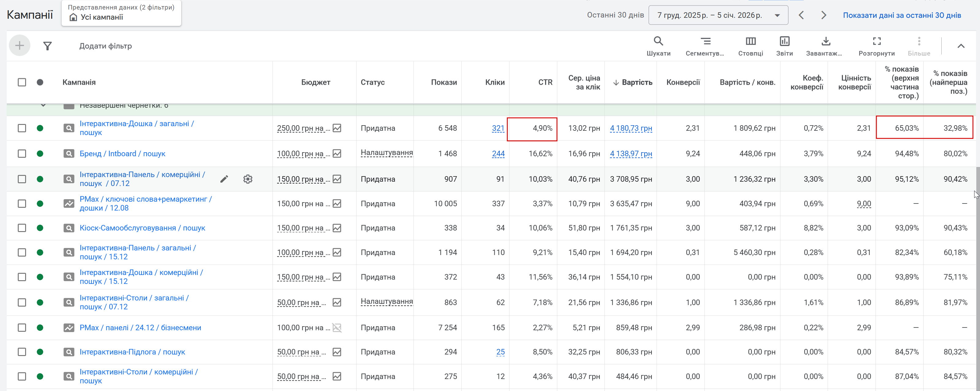Open the date range dropdown
This screenshot has height=391, width=980.
[718, 15]
